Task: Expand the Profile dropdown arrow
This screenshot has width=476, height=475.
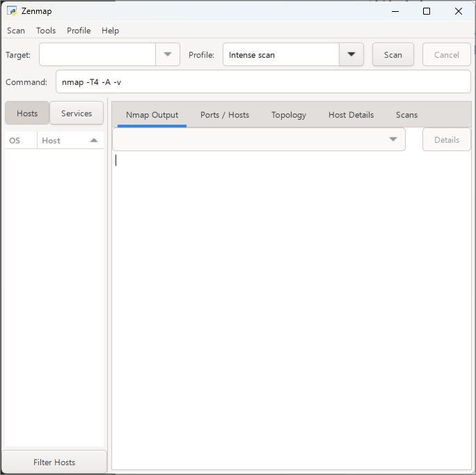Action: point(351,54)
